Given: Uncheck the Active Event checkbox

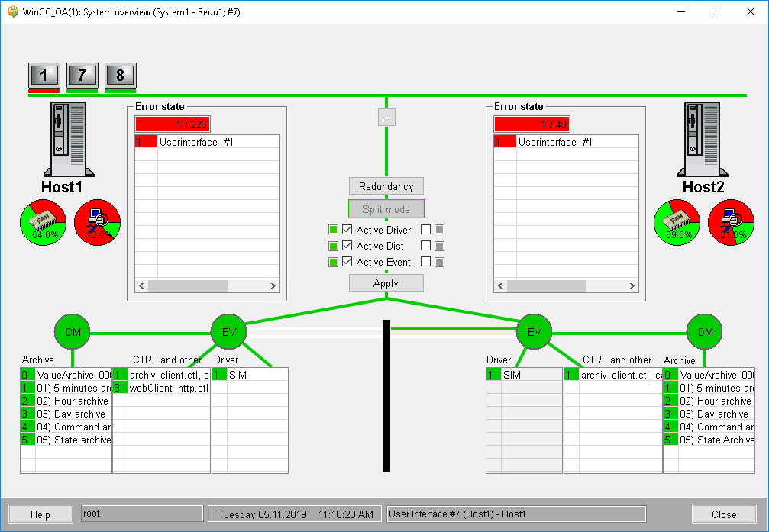Looking at the screenshot, I should click(347, 262).
